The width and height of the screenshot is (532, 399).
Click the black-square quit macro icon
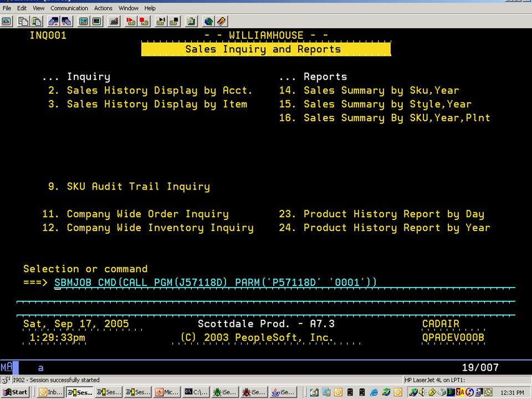(x=174, y=22)
